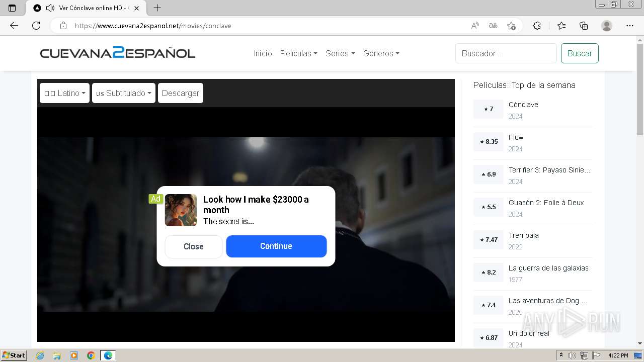Screen dimensions: 644x362
Task: Go to Inicio page
Action: coord(263,53)
